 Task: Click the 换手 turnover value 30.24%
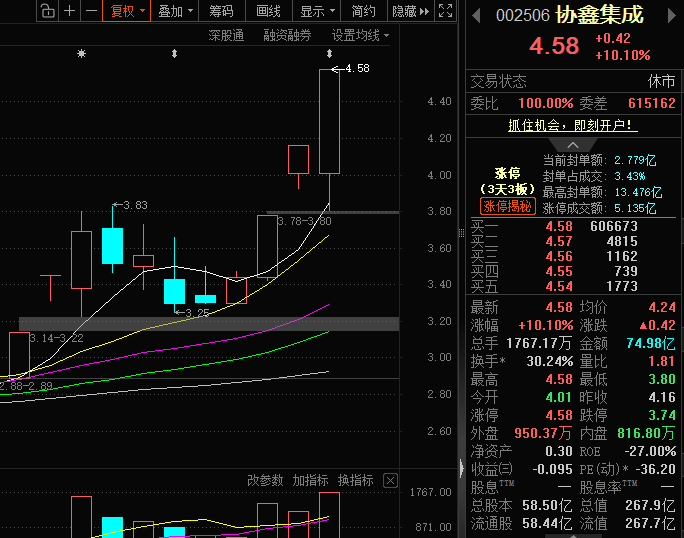(550, 361)
